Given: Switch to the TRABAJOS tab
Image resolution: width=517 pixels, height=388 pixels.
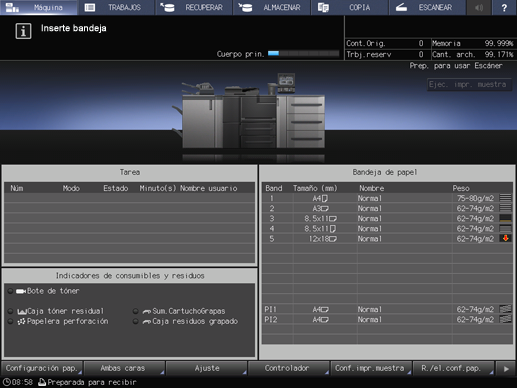Looking at the screenshot, I should tap(116, 7).
